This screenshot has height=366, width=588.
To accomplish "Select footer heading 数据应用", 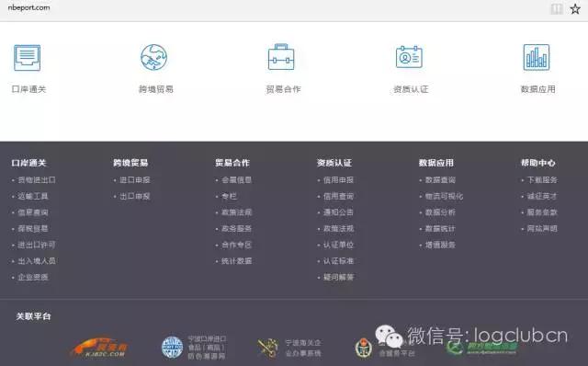I will click(x=436, y=163).
